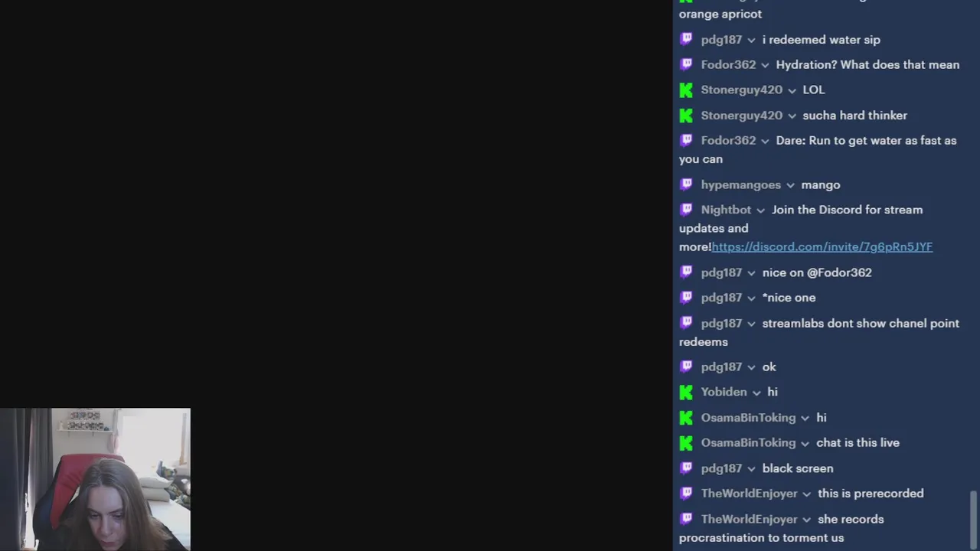Expand chevron beside Stonerguy420 'sucha hard thinker'
Image resolution: width=980 pixels, height=551 pixels.
click(792, 116)
